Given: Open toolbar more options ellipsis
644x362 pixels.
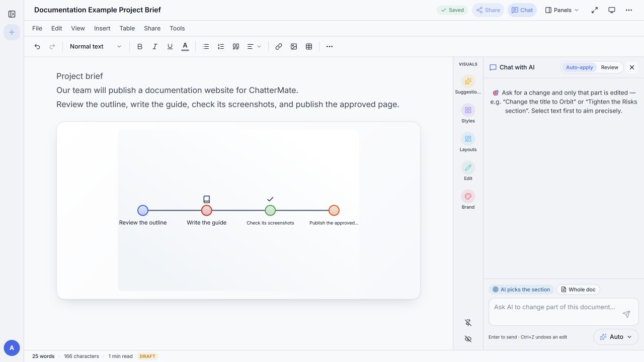Looking at the screenshot, I should coord(330,46).
